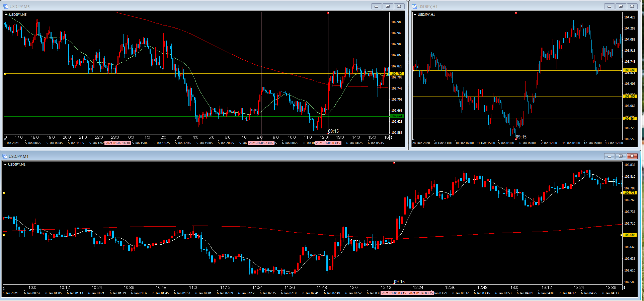Open the arrow next to the USDJPY,H1 chart label
The image size is (644, 301).
coord(415,15)
